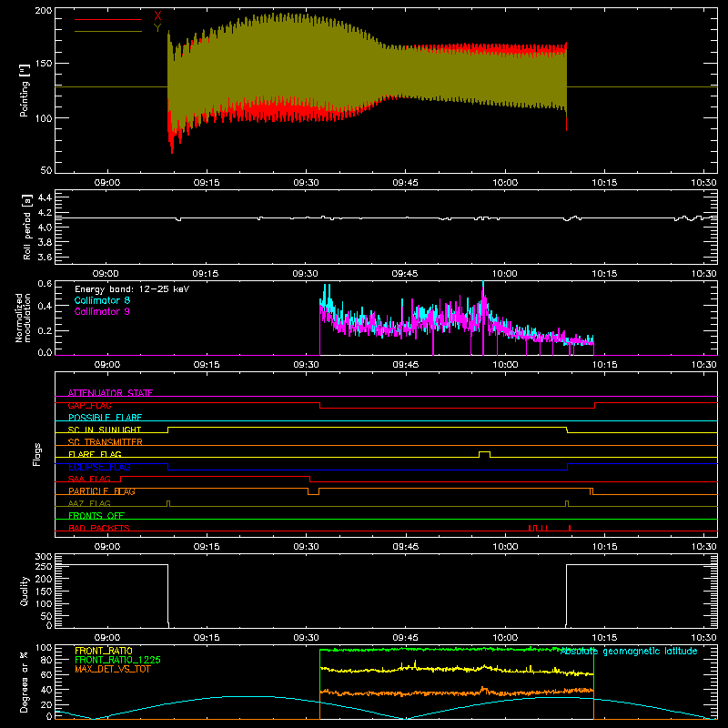728x728 pixels.
Task: Click the 09:00 tick label under Quality plot
Action: tap(106, 638)
